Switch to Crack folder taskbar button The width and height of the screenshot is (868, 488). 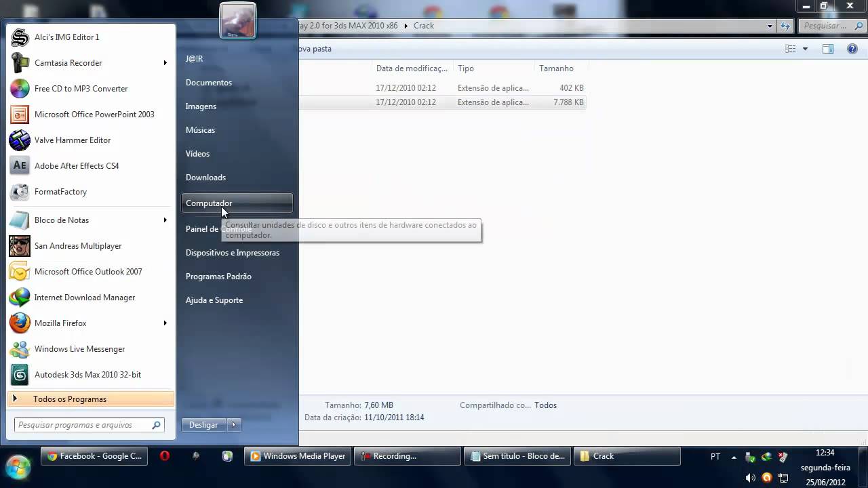click(627, 456)
